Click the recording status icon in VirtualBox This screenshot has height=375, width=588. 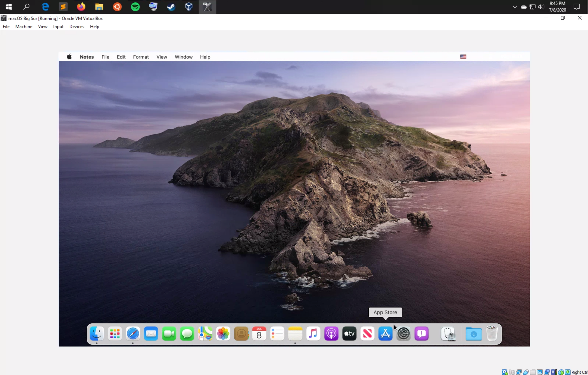pos(547,372)
